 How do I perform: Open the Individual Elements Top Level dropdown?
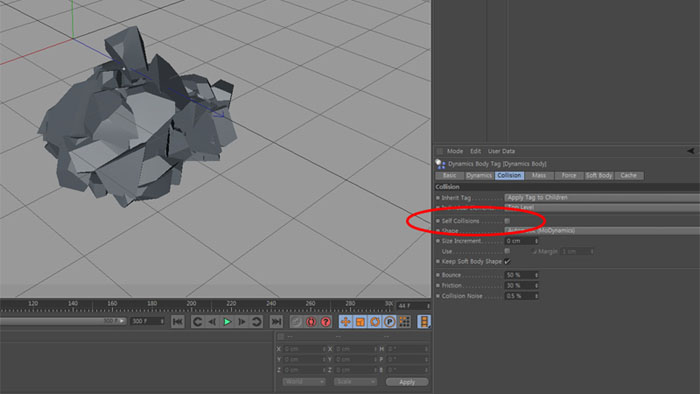[602, 207]
